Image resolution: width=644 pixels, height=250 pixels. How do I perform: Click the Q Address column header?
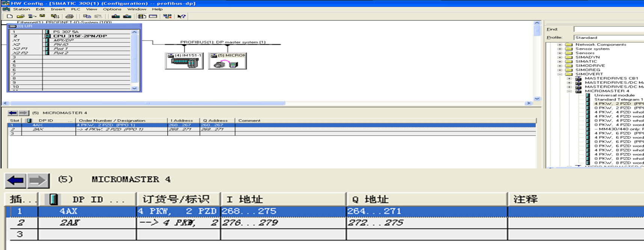pyautogui.click(x=217, y=121)
